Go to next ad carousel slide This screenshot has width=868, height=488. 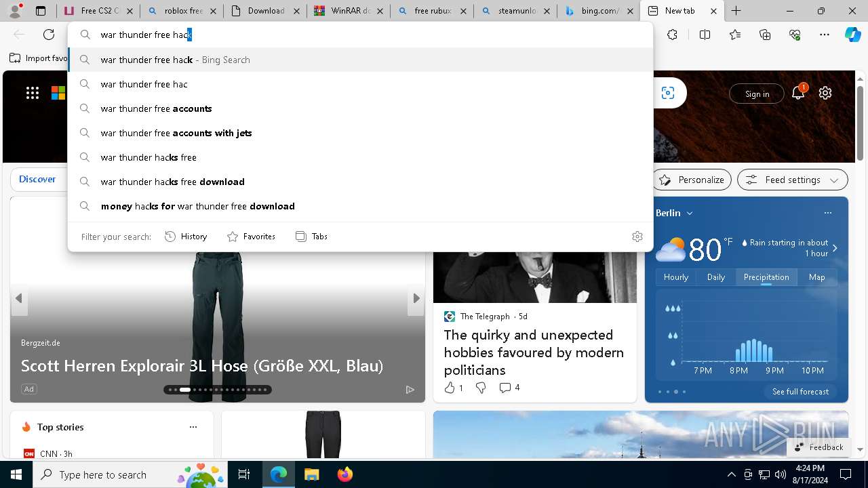point(416,298)
